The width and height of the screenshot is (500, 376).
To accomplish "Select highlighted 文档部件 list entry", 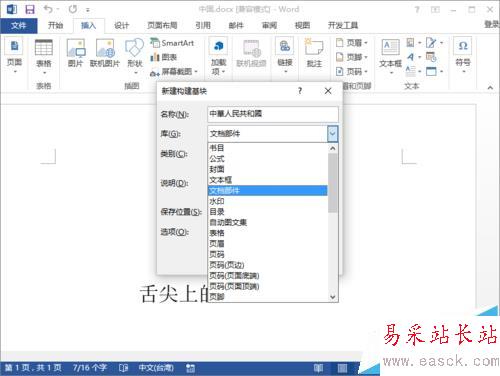I will click(268, 191).
